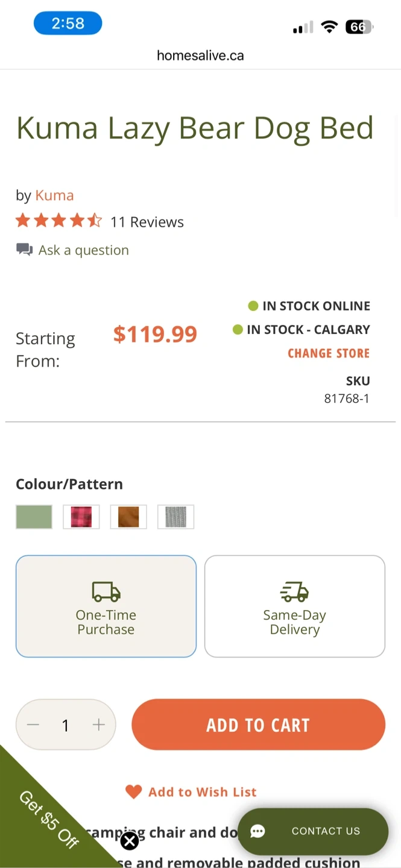Open the Kuma brand link
The width and height of the screenshot is (401, 868).
[x=54, y=195]
